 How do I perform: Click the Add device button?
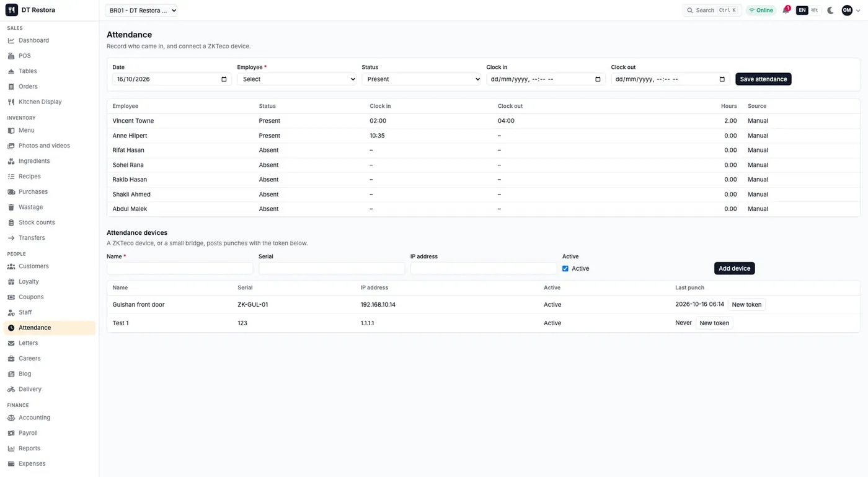click(735, 268)
